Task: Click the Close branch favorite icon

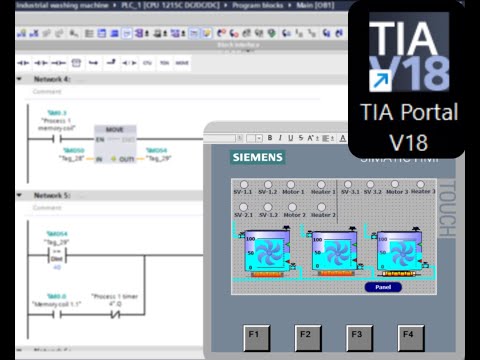Action: 111,62
